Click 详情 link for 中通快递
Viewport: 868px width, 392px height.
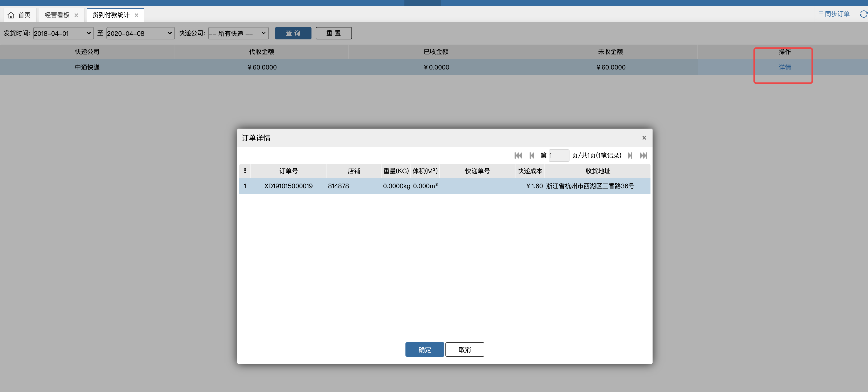(x=784, y=67)
